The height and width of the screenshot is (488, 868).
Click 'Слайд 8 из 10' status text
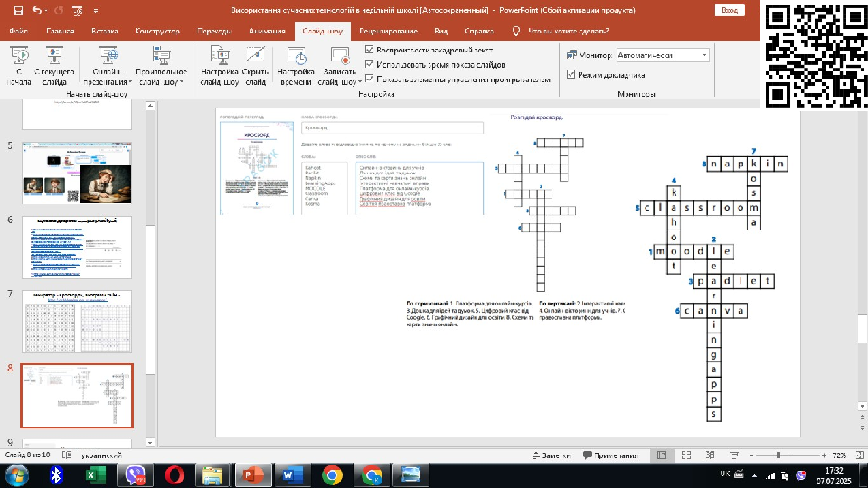pos(28,455)
